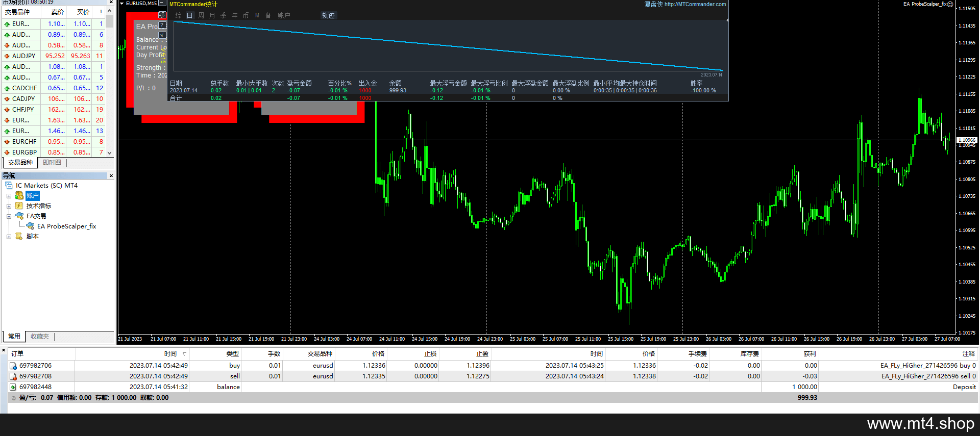The width and height of the screenshot is (980, 436).
Task: Click the balance deposit icon for 697982448
Action: (x=13, y=387)
